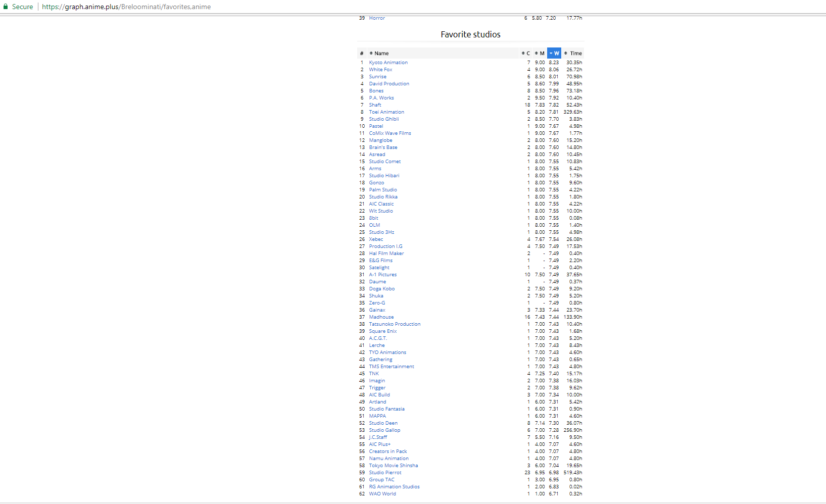Open Trigger studio link

tap(377, 388)
